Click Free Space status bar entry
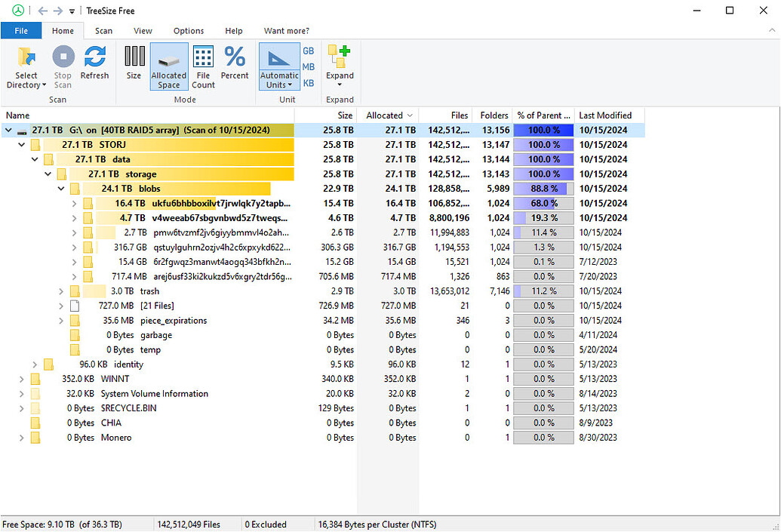Viewport: 781px width, 532px height. click(63, 524)
